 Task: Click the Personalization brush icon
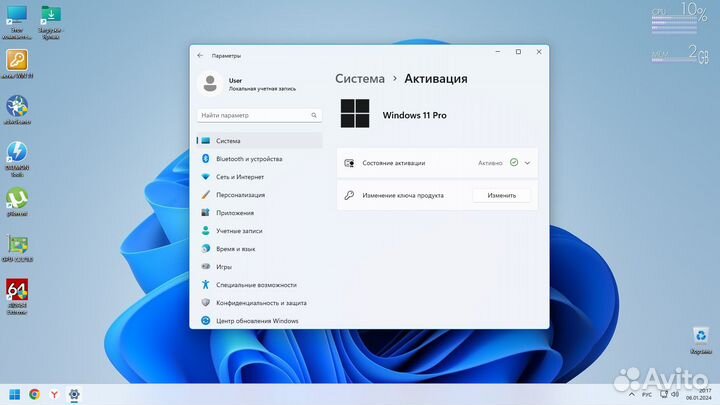point(205,195)
